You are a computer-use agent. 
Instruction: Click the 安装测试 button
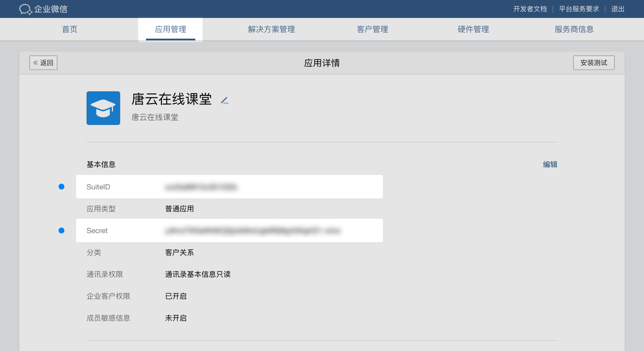594,63
